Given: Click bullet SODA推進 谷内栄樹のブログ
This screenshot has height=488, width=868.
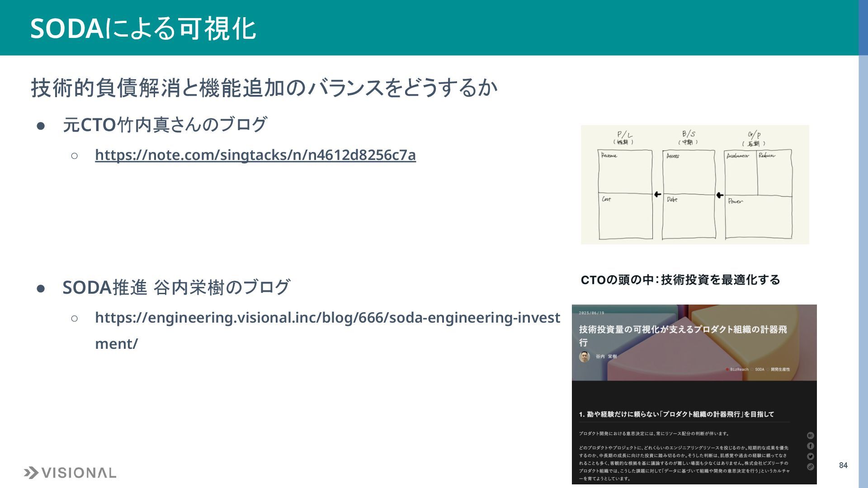Looking at the screenshot, I should point(176,287).
